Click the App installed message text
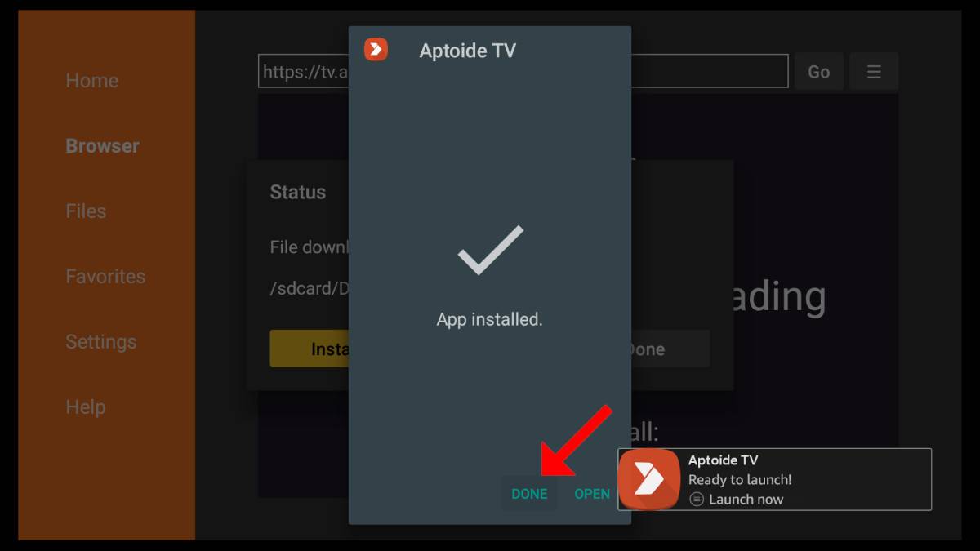The height and width of the screenshot is (551, 980). (x=490, y=319)
